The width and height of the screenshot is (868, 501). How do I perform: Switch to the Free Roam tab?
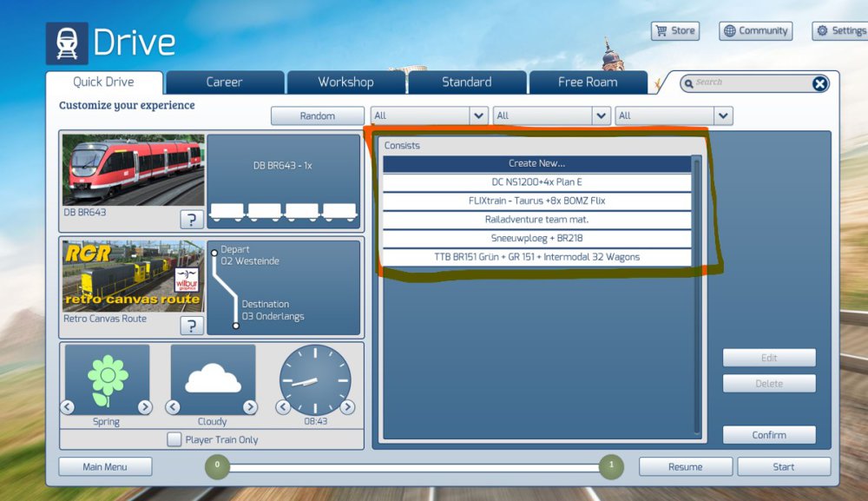tap(588, 82)
